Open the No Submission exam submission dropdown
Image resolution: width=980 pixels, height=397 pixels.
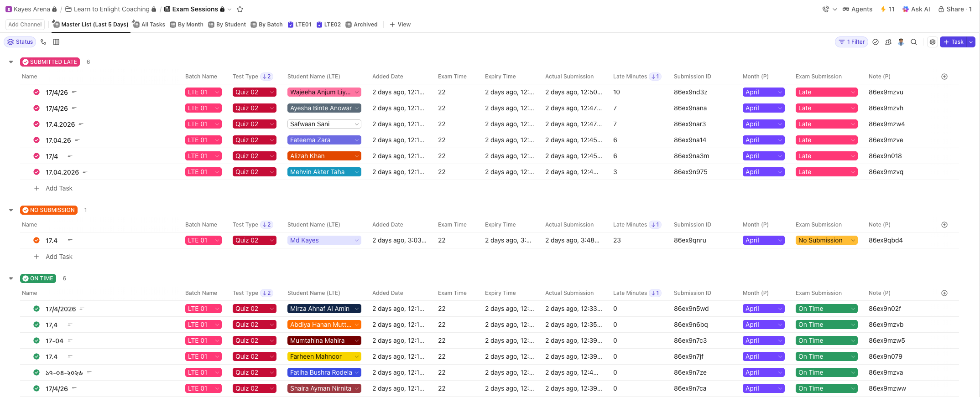827,240
